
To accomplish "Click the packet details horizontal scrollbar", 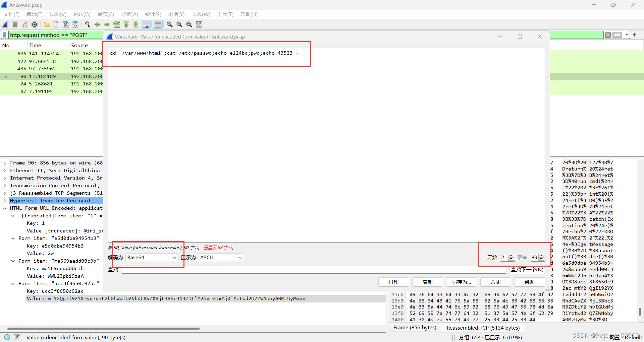I will pos(103,328).
